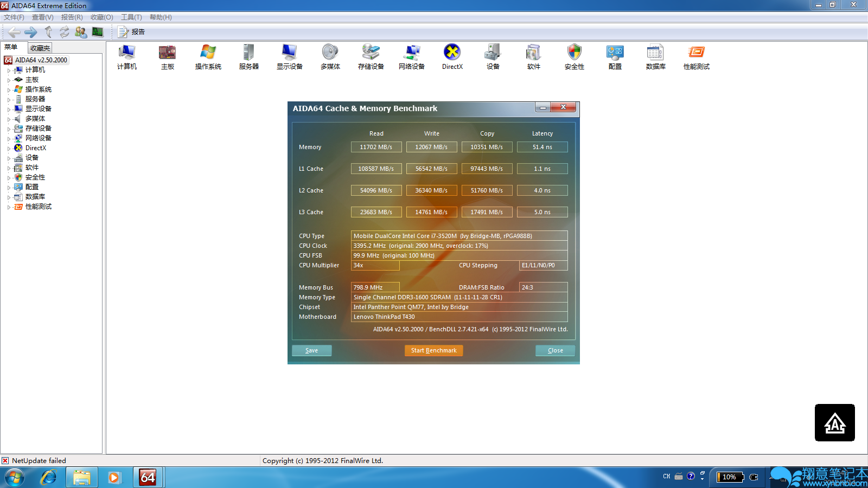Screen dimensions: 868x488
Task: Open the DirectX icon in main pane
Action: pyautogui.click(x=452, y=57)
